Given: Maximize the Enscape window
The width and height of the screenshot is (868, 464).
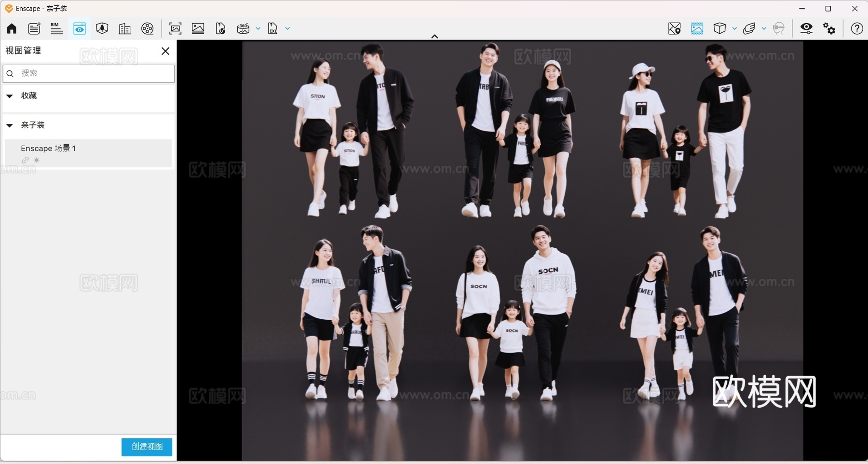Looking at the screenshot, I should [x=828, y=9].
